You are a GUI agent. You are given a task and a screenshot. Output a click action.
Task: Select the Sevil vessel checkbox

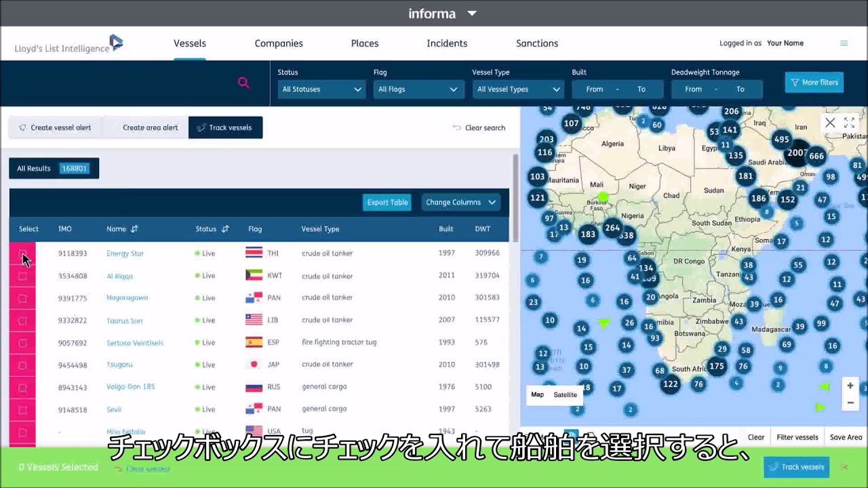(22, 410)
